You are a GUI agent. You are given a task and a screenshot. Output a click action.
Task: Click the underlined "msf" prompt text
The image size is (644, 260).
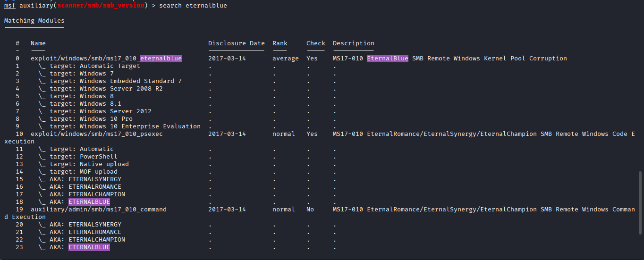point(10,6)
